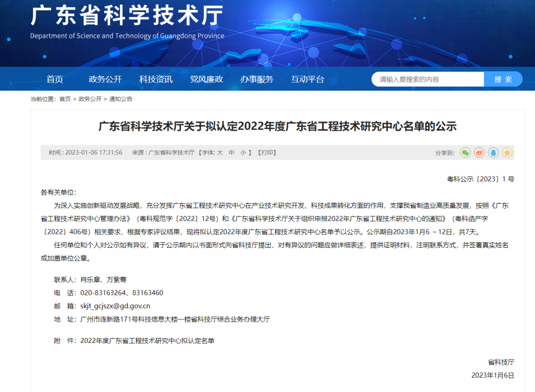Image resolution: width=535 pixels, height=392 pixels.
Task: Open 科技资讯 navigation menu item
Action: pos(156,79)
